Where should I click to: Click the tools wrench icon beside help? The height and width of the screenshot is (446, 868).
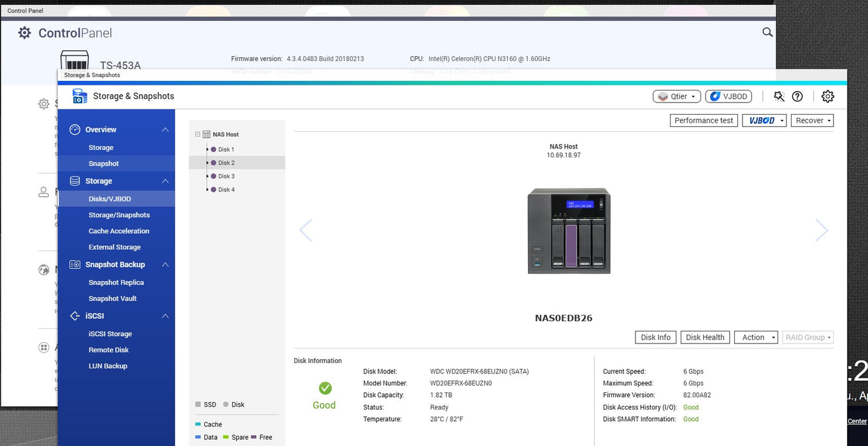tap(779, 96)
